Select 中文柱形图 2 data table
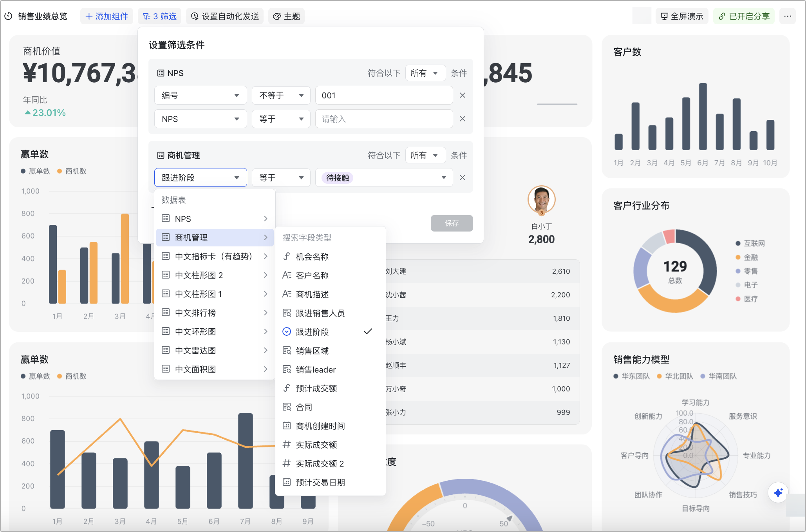The image size is (806, 532). tap(215, 275)
